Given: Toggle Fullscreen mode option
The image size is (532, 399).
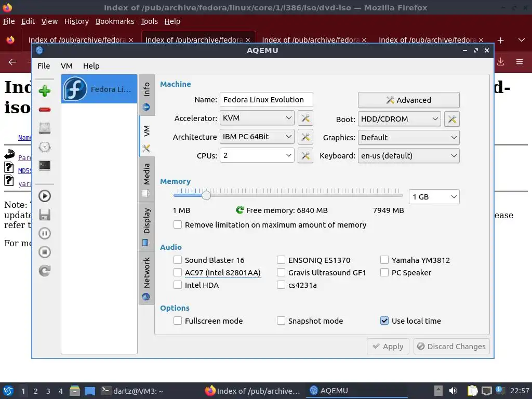Looking at the screenshot, I should 178,321.
